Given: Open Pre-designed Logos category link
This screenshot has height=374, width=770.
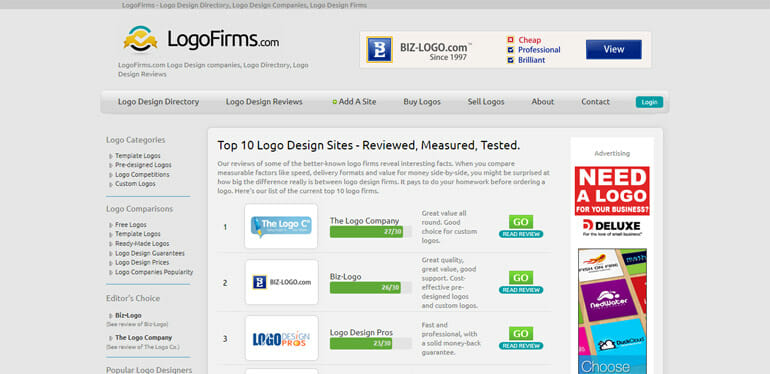Looking at the screenshot, I should pyautogui.click(x=143, y=165).
